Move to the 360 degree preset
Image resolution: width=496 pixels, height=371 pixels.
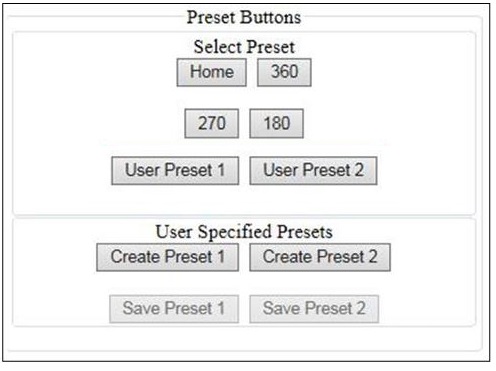pyautogui.click(x=284, y=72)
